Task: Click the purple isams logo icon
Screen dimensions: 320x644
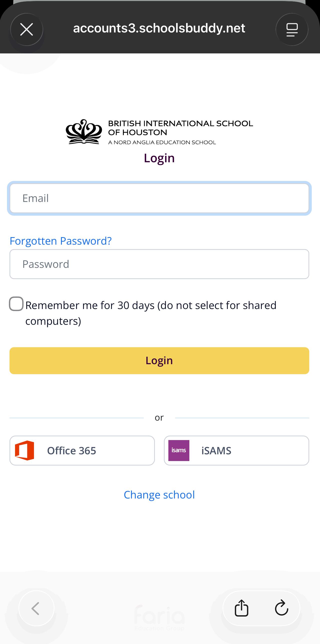Action: (179, 451)
